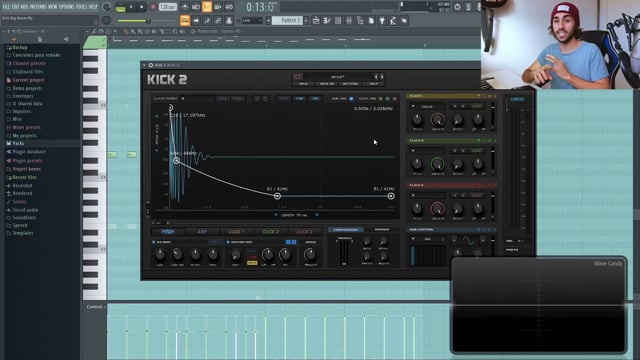640x360 pixels.
Task: Click the metronome toolbar icon
Action: (185, 7)
